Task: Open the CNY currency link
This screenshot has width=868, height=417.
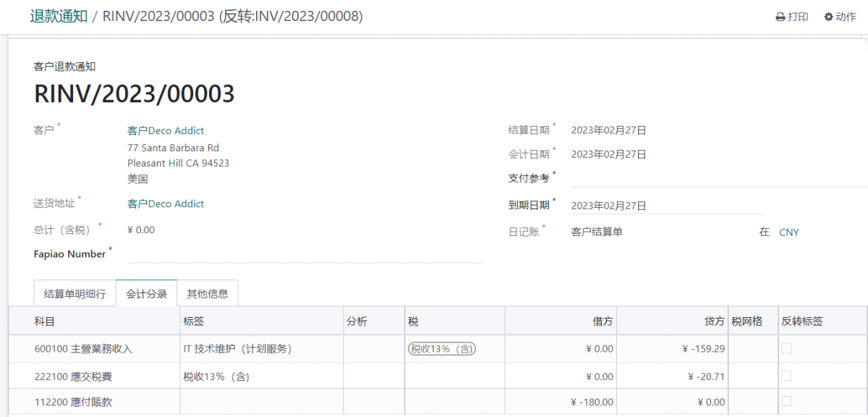Action: pyautogui.click(x=788, y=232)
